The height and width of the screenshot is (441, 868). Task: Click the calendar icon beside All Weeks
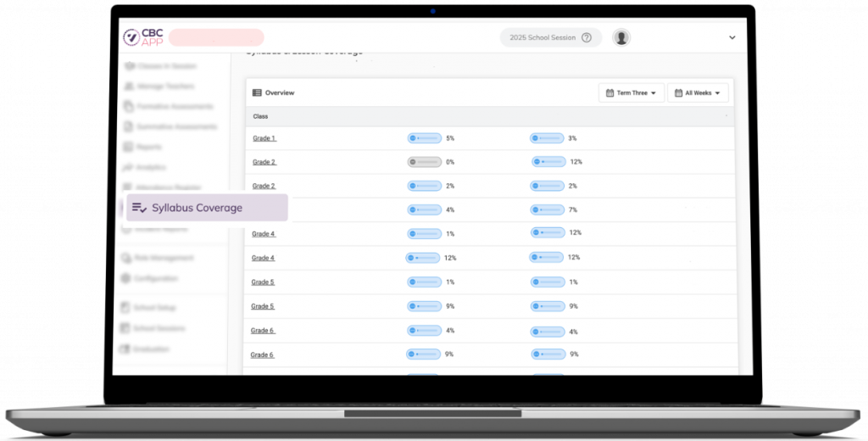678,92
